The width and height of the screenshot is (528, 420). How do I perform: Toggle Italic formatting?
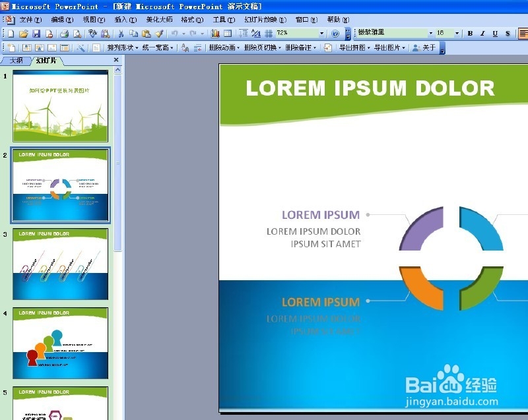point(482,33)
